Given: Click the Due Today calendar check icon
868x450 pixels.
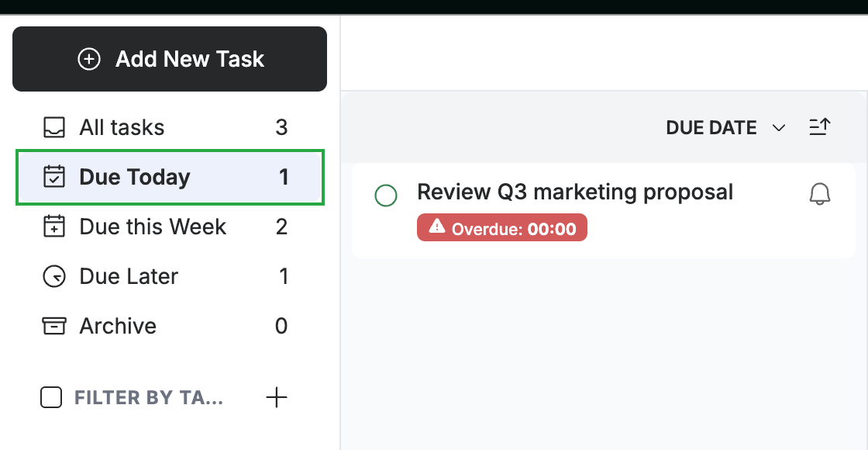Looking at the screenshot, I should click(x=54, y=177).
